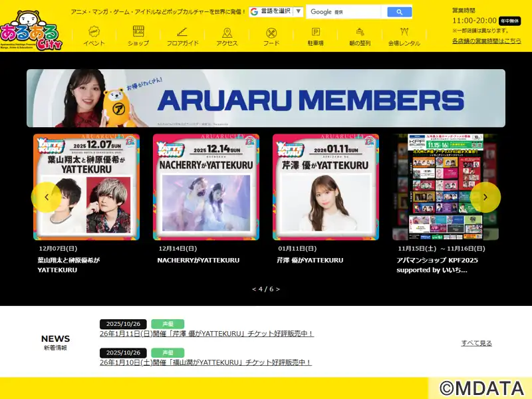Open 各店舗の営業時間はこちら link
Viewport: 532px width, 399px height.
pyautogui.click(x=486, y=41)
